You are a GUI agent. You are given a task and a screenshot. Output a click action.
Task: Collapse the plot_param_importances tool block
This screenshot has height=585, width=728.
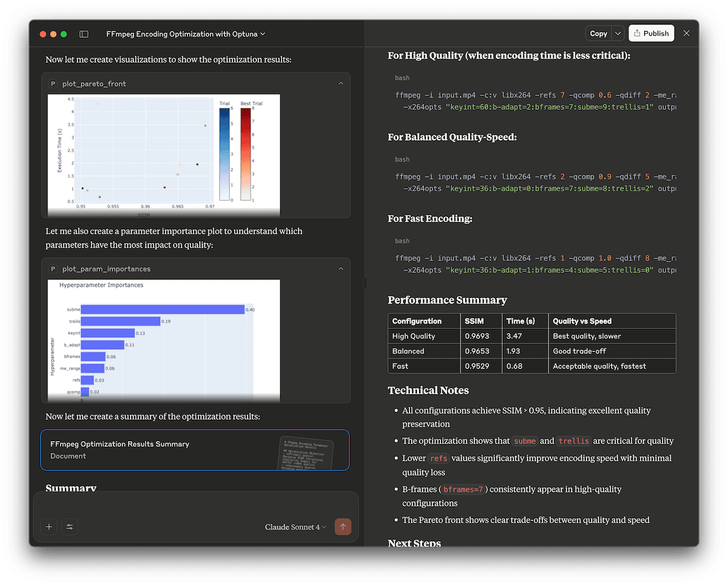[x=341, y=268]
